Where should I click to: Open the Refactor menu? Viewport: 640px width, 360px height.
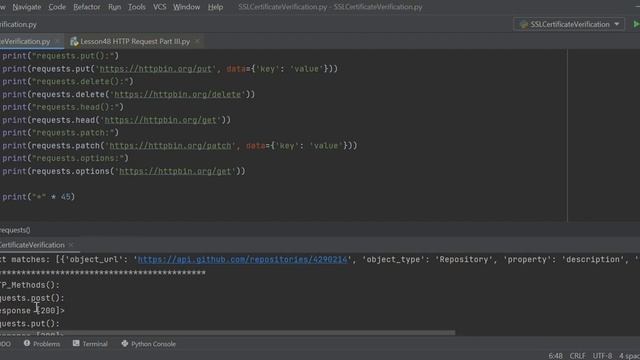[87, 7]
